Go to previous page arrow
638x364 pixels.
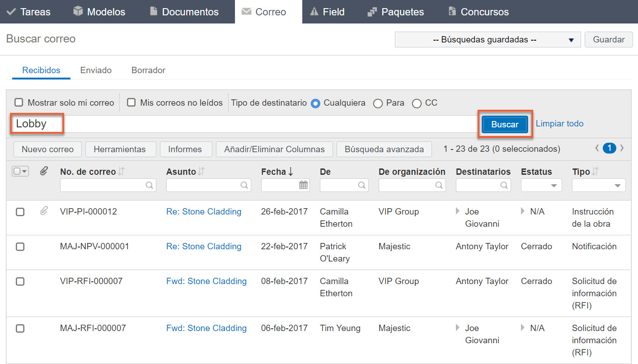point(597,148)
